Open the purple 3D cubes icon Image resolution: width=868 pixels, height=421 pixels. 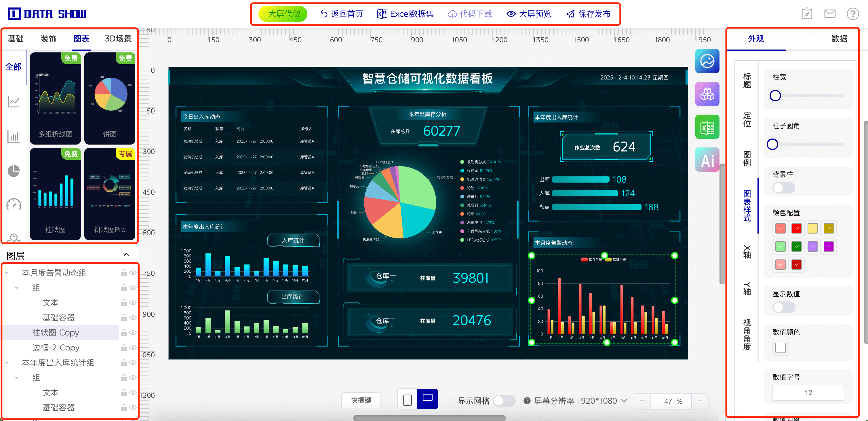[x=707, y=94]
